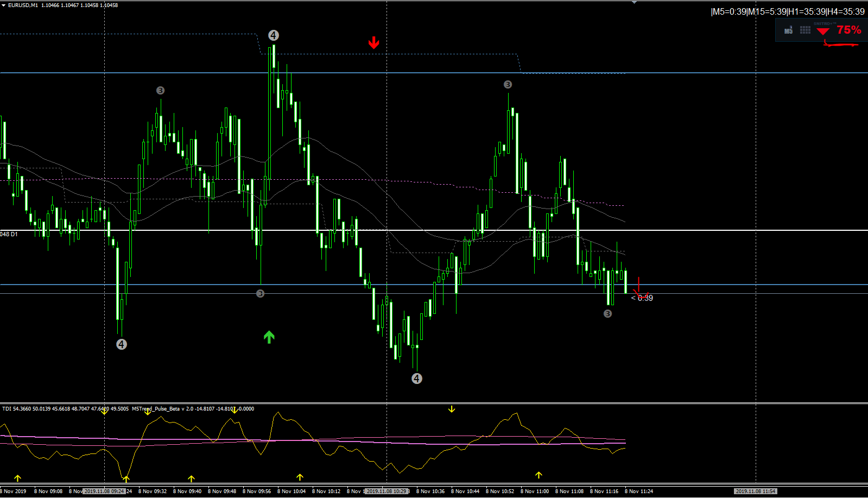
Task: Click the red down triangle beside 75%
Action: click(823, 31)
